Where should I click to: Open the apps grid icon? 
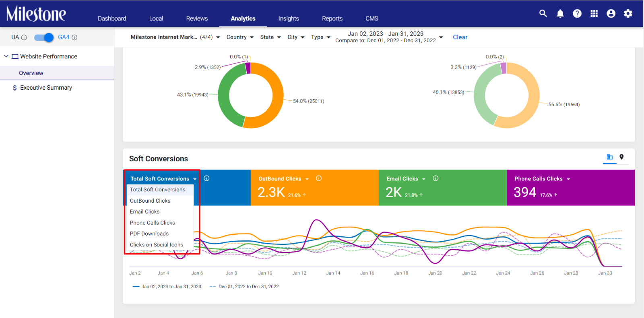pos(594,14)
